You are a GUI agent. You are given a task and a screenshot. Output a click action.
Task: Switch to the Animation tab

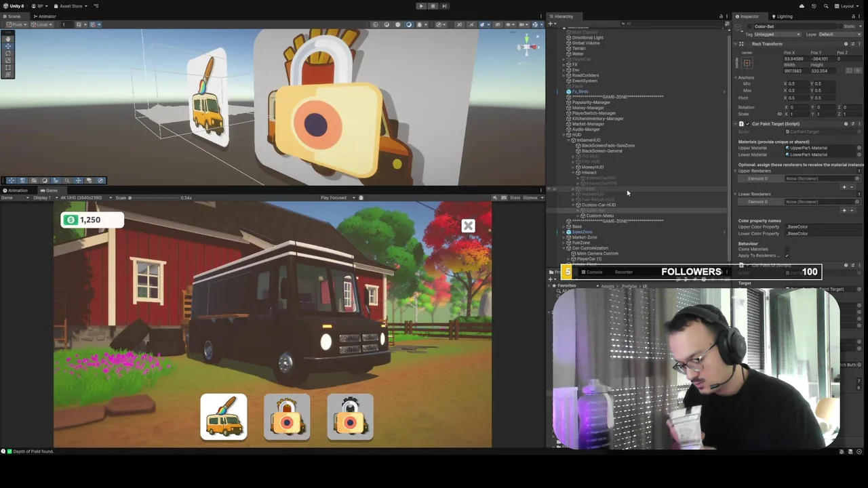(16, 190)
